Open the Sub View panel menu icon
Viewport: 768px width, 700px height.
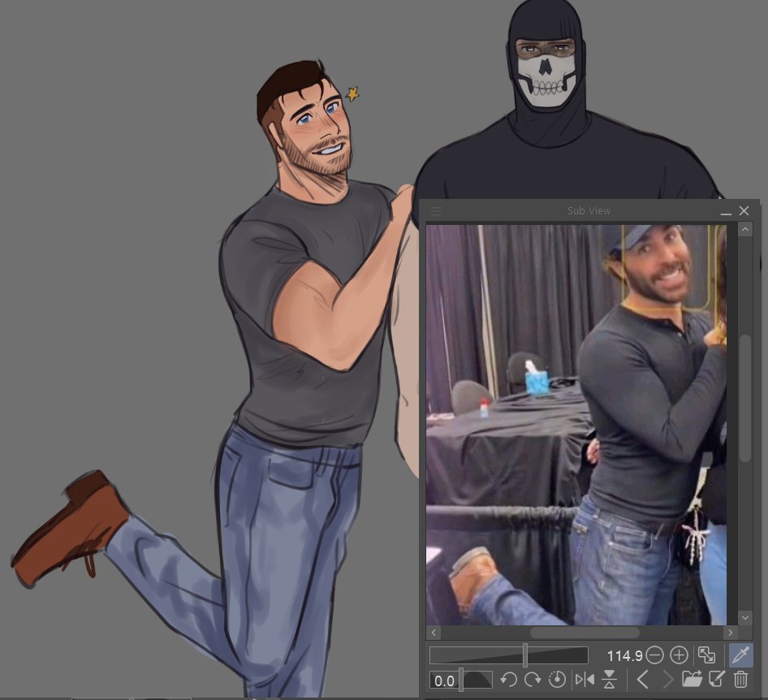click(436, 211)
